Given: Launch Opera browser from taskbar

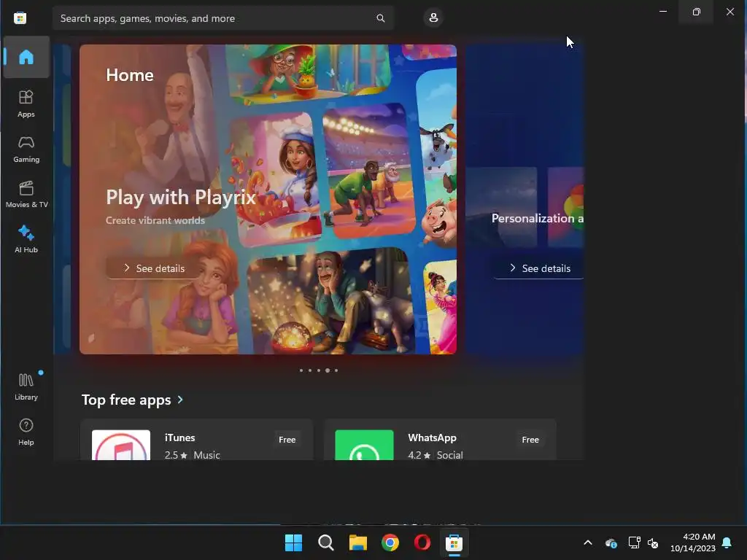Looking at the screenshot, I should [422, 542].
